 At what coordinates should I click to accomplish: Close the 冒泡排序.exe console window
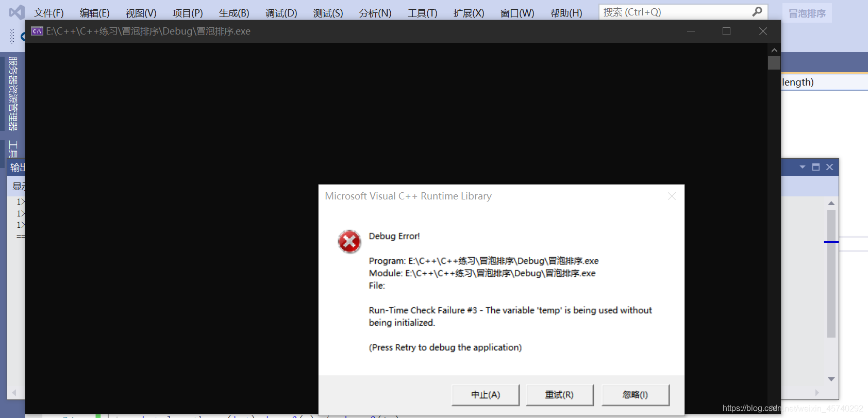tap(763, 31)
